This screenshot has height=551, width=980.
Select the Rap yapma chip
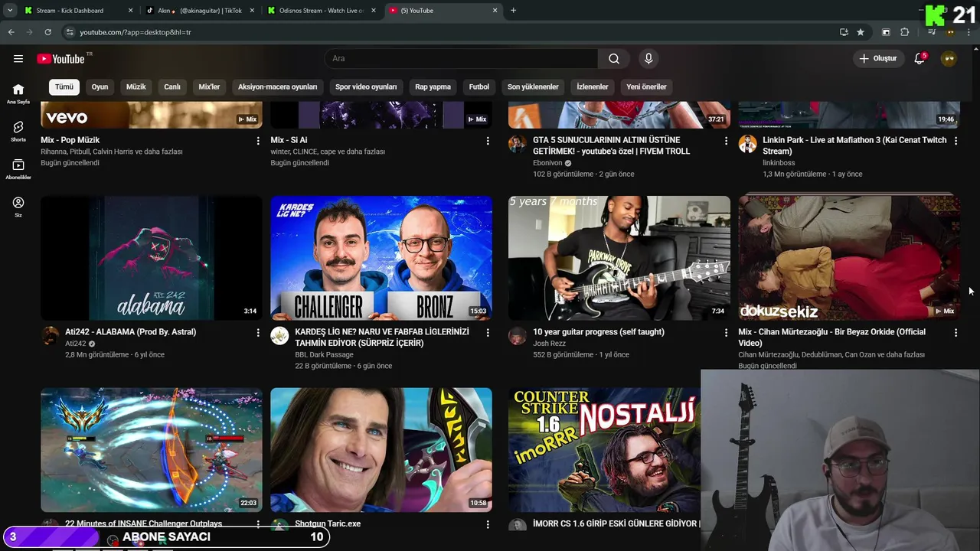click(433, 86)
